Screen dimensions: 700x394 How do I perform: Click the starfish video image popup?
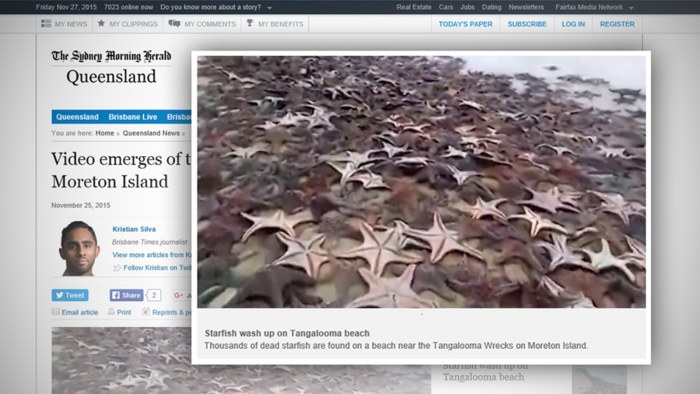[x=421, y=182]
